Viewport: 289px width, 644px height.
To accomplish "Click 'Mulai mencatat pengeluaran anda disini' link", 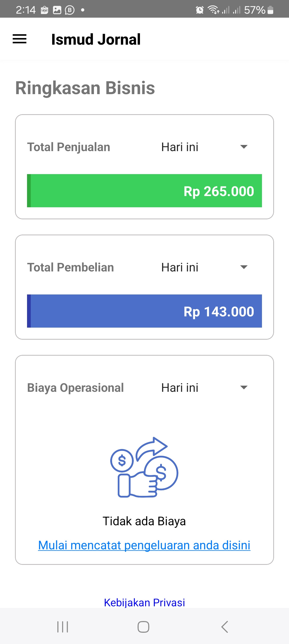I will [144, 545].
